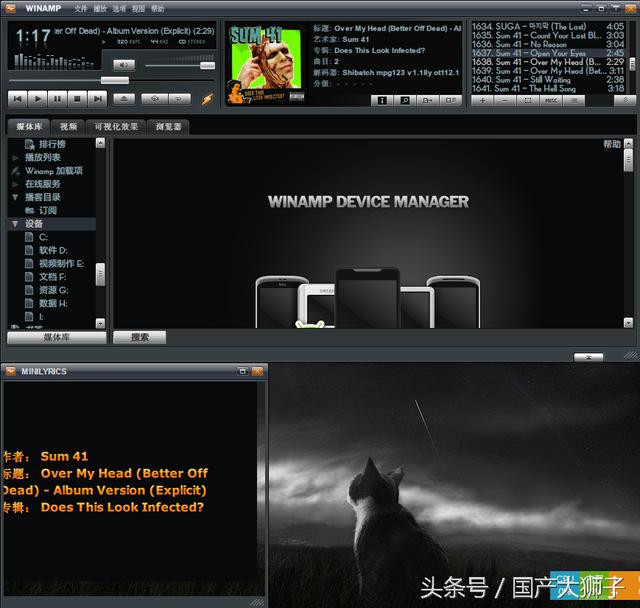Select playlist entry 1641 The Hell Song

coord(548,88)
